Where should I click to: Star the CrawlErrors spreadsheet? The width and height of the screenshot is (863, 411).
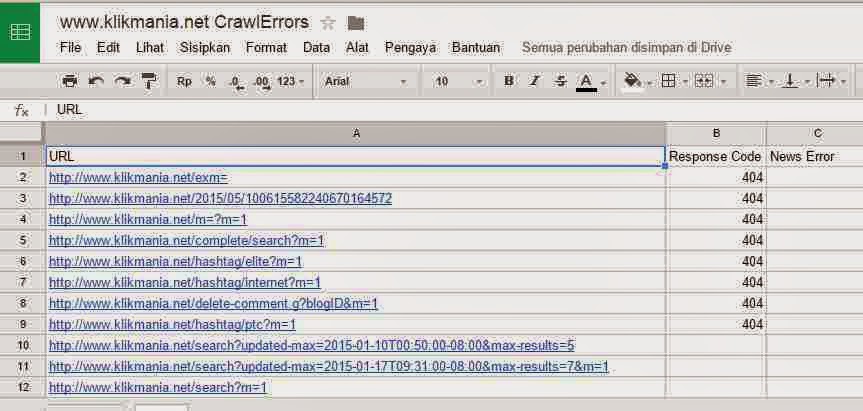click(x=328, y=23)
